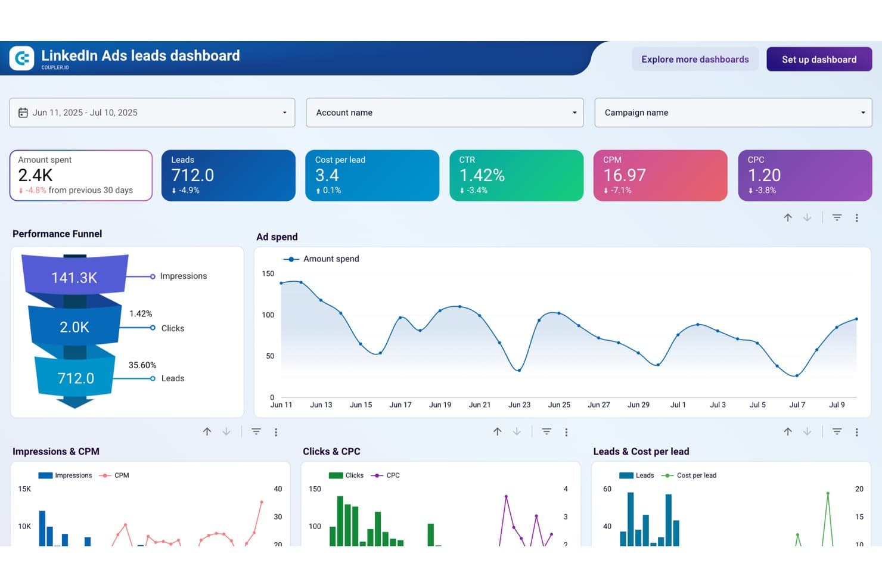Open filter icon above Clicks & CPC chart
This screenshot has width=882, height=588.
(546, 431)
